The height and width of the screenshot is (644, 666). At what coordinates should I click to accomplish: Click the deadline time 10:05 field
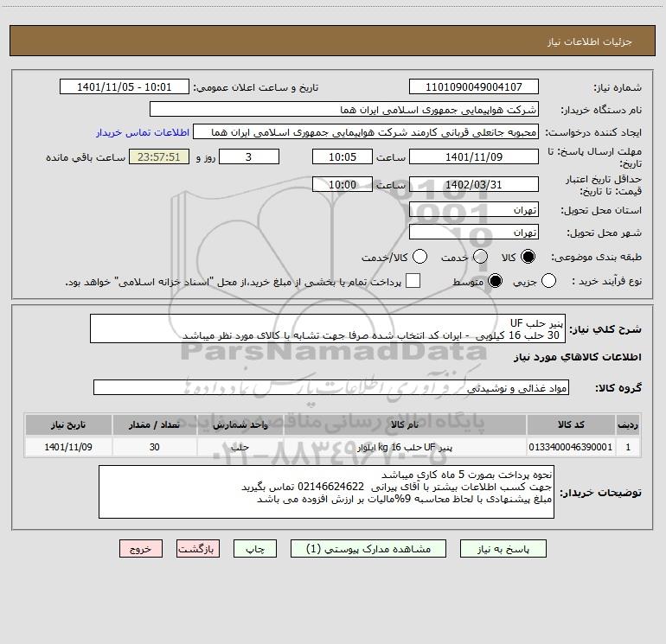click(343, 156)
